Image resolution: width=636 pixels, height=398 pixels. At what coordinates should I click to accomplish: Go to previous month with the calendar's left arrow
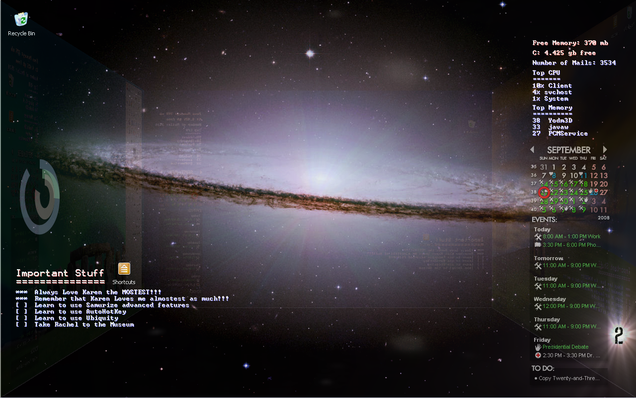532,150
